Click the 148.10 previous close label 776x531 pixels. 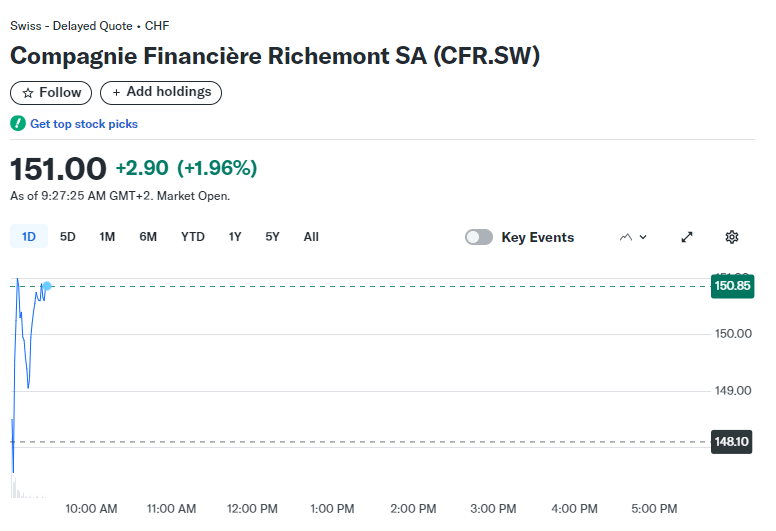[x=731, y=441]
